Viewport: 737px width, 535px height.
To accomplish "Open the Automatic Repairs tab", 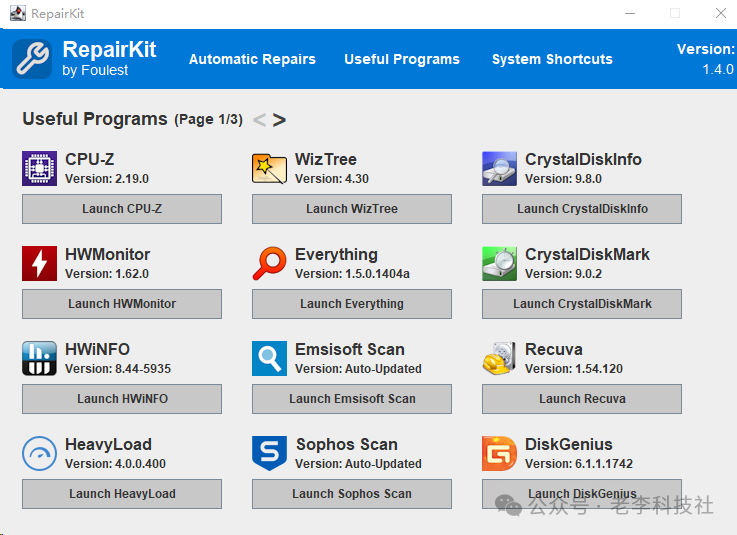I will (x=252, y=59).
